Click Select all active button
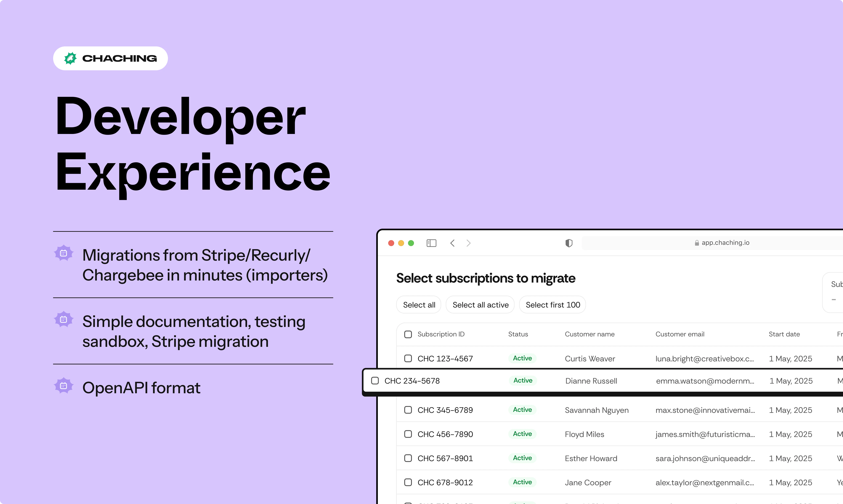This screenshot has width=843, height=504. [x=480, y=305]
